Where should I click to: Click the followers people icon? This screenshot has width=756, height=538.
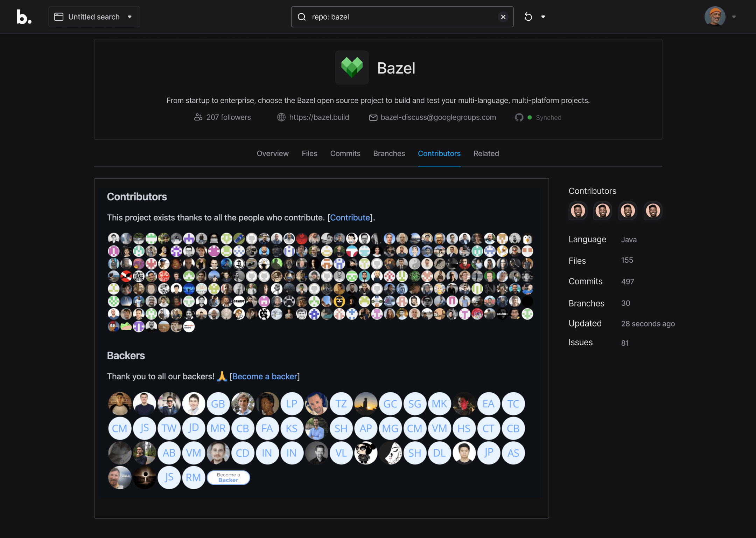point(198,117)
